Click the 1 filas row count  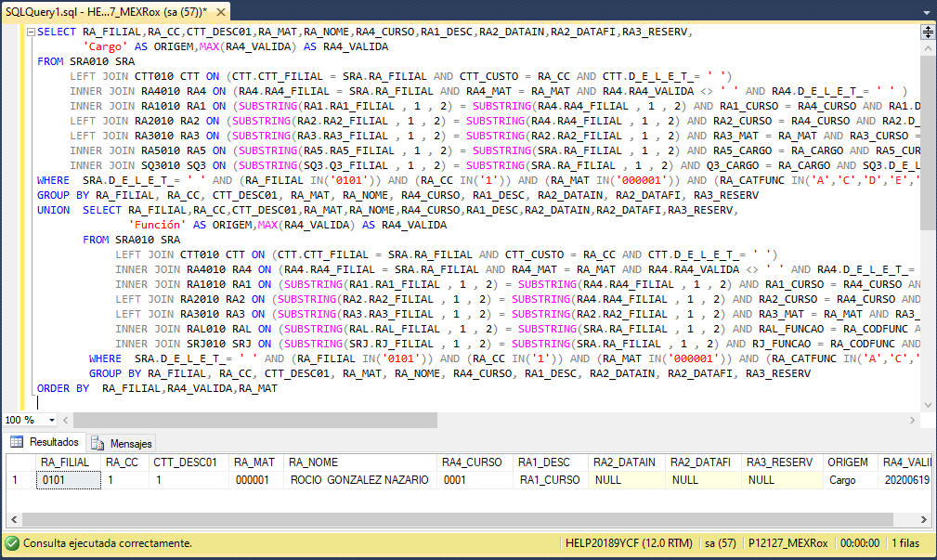coord(905,543)
